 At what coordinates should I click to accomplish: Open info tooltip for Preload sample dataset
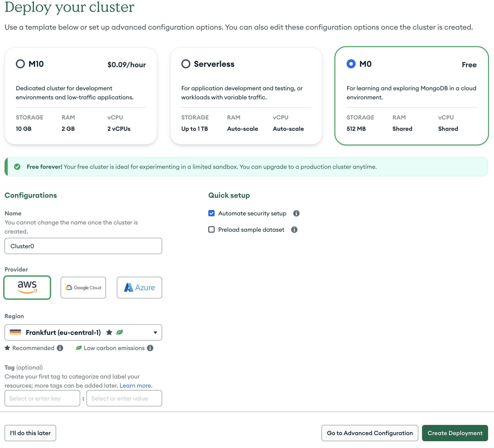tap(294, 229)
